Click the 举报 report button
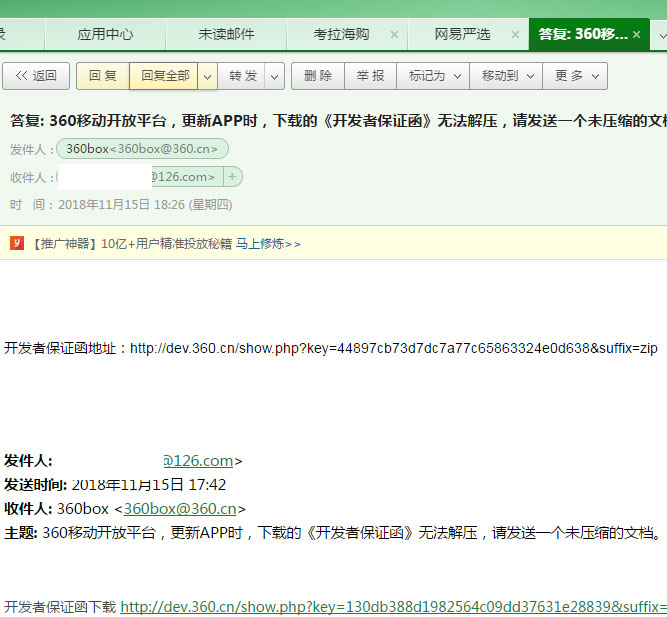 (371, 76)
